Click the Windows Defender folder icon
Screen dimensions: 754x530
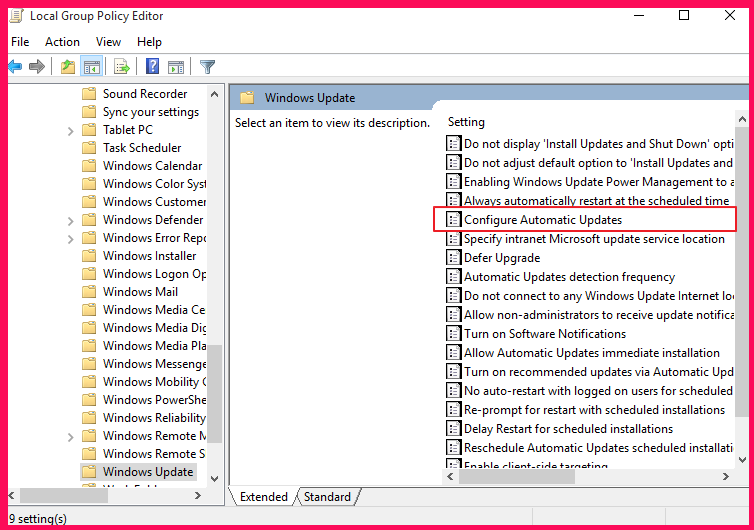point(89,220)
